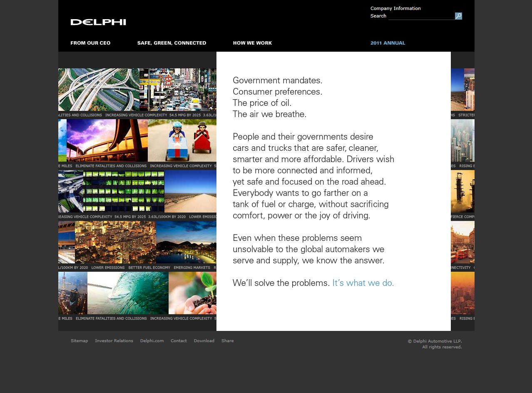Go to Delphi.com from the footer

[x=152, y=340]
